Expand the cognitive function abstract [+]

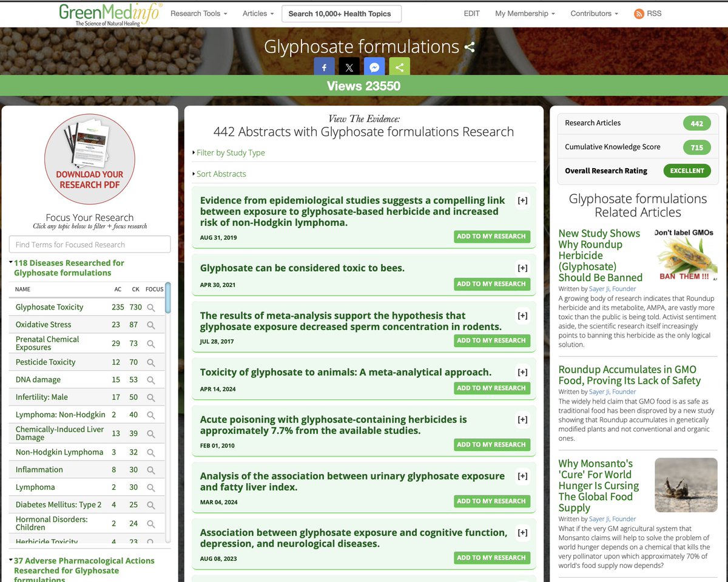tap(522, 533)
